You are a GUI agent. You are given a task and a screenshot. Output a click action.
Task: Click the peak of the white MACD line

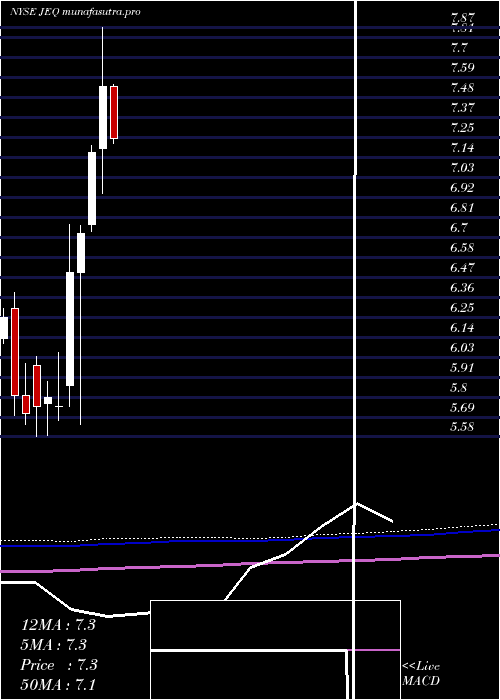(357, 504)
